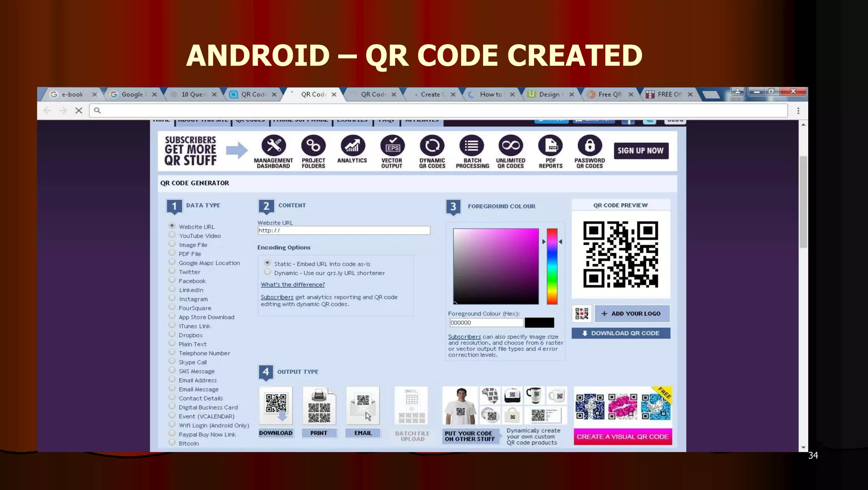
Task: Go forward with the browser forward arrow
Action: point(63,110)
